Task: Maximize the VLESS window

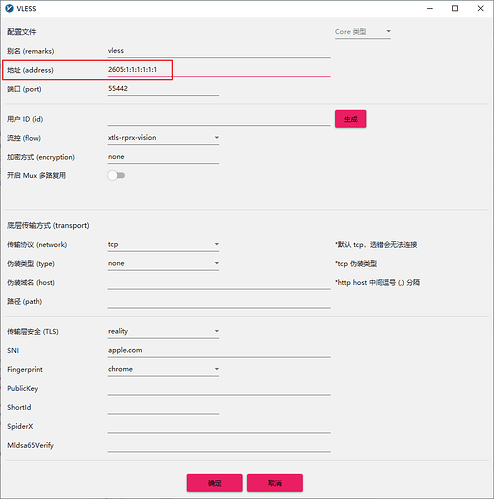Action: tap(455, 8)
